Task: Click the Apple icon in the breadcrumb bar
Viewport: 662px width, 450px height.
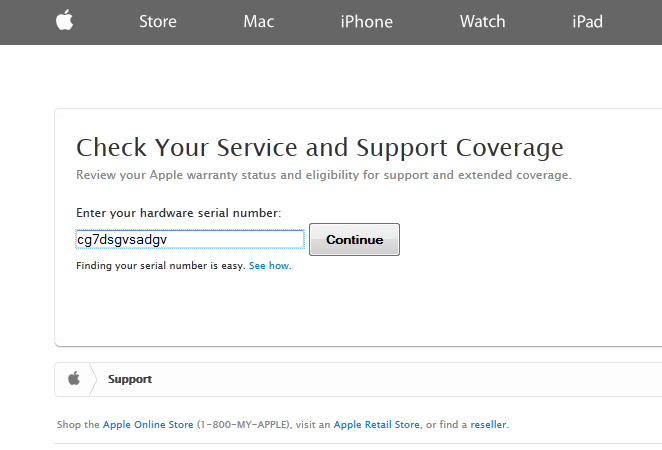Action: click(x=74, y=378)
